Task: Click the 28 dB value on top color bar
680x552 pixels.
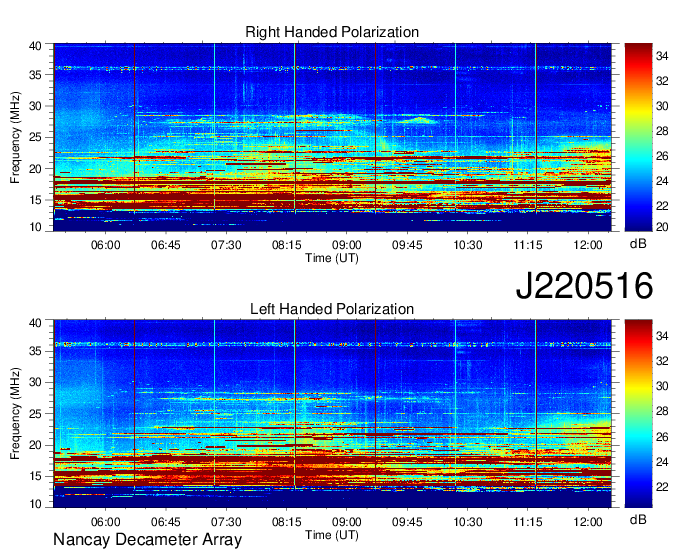Action: (662, 131)
